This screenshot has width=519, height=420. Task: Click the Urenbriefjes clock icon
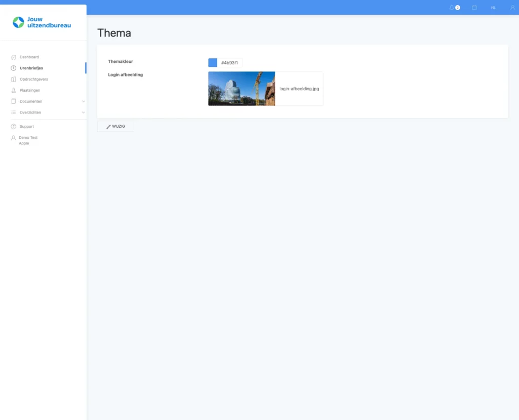coord(14,68)
